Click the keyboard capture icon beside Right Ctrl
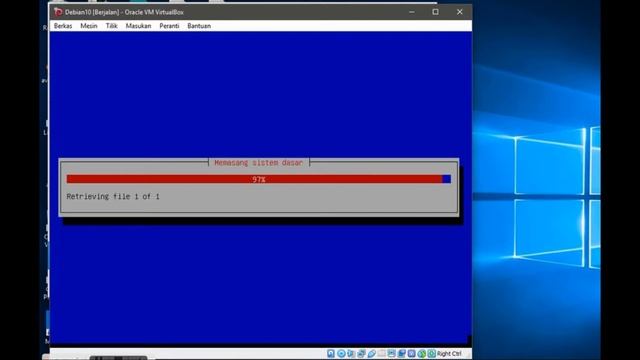The image size is (640, 360). coord(431,353)
